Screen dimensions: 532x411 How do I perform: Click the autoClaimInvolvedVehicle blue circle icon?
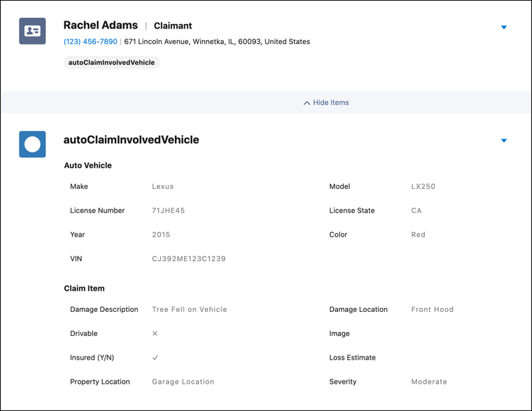click(x=32, y=144)
